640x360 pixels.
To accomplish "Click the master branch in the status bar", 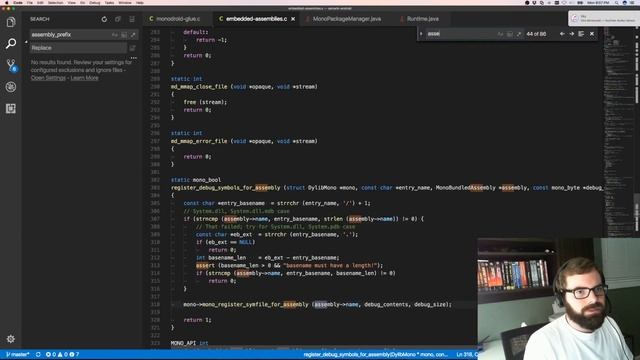I will tap(18, 354).
